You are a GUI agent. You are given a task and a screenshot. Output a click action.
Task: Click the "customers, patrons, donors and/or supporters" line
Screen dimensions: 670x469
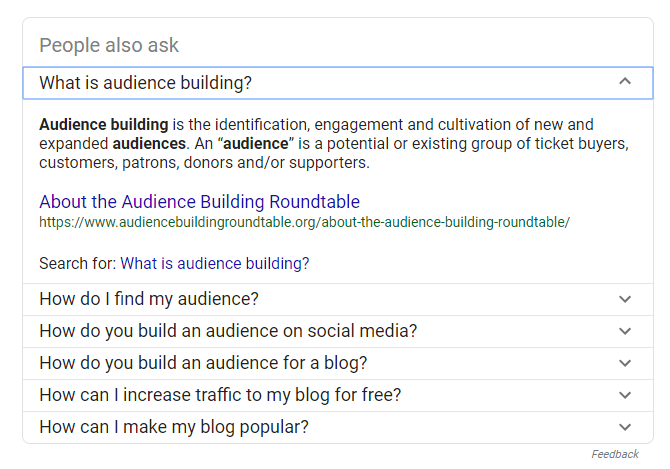click(x=204, y=163)
